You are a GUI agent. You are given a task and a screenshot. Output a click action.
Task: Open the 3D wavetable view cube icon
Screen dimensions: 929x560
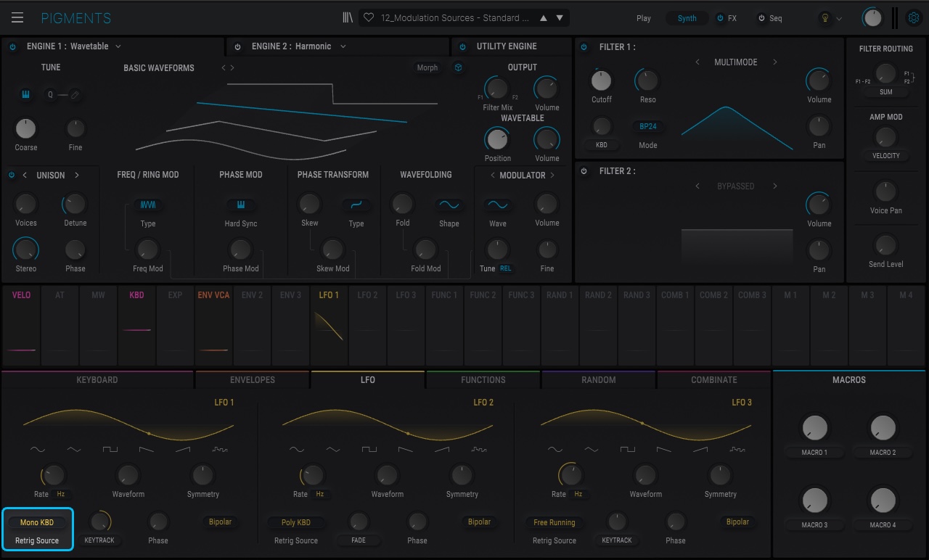459,67
